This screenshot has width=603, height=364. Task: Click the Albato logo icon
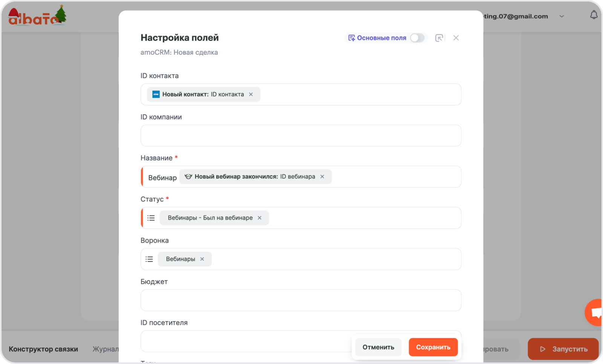[x=37, y=16]
